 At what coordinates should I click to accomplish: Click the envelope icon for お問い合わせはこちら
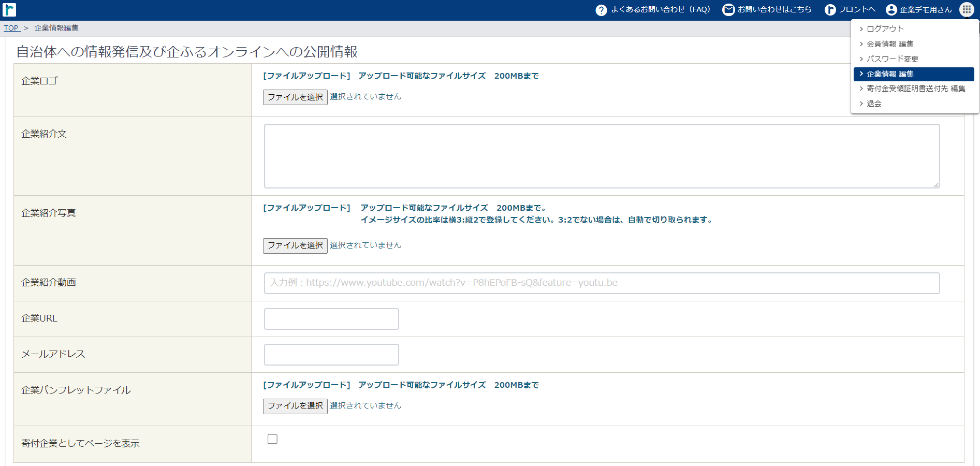[728, 9]
